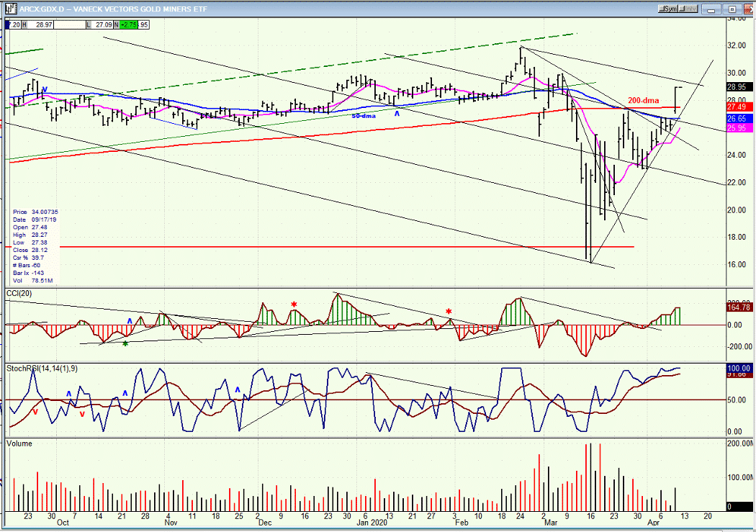Click the 200-dma red annotation label
This screenshot has height=532, width=756.
pyautogui.click(x=643, y=100)
